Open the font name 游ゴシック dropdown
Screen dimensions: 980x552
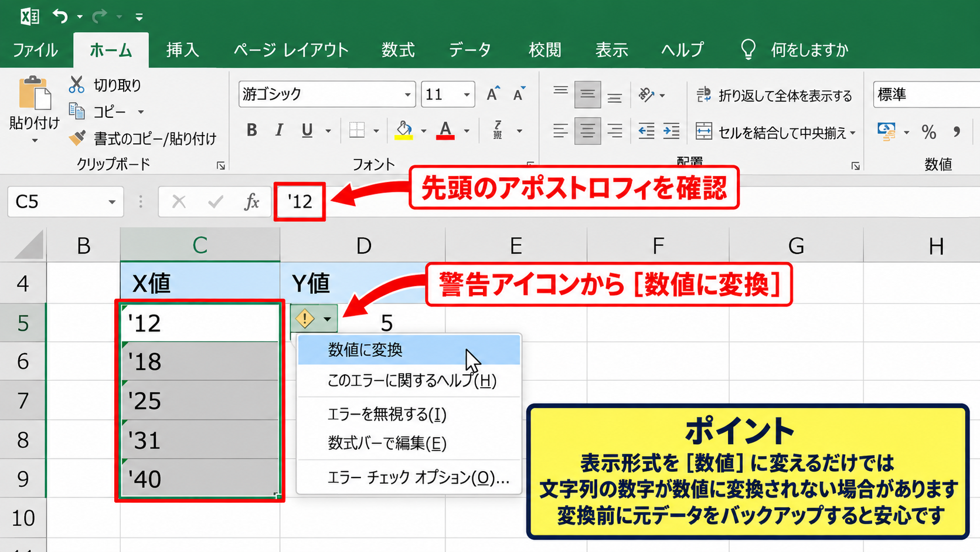tap(407, 94)
